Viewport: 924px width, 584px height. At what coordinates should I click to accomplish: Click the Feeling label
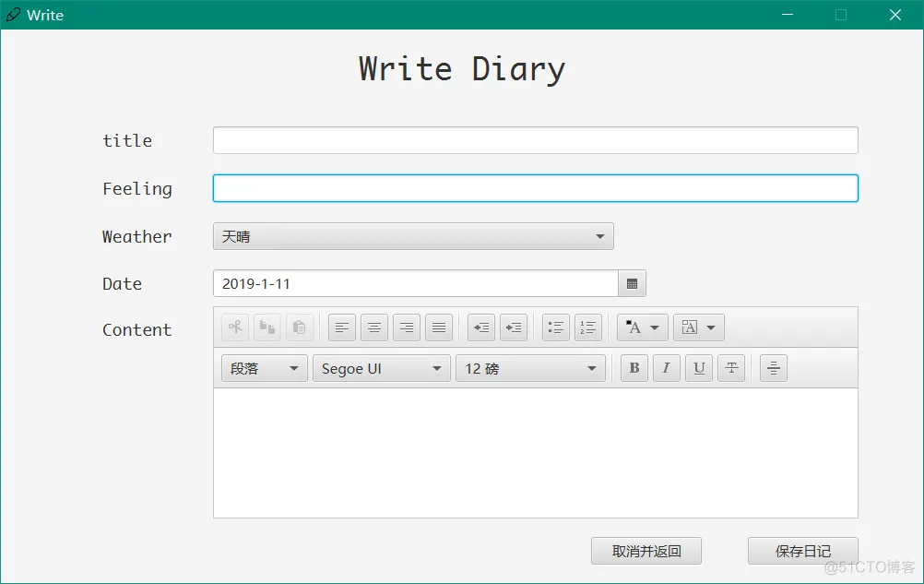[137, 189]
